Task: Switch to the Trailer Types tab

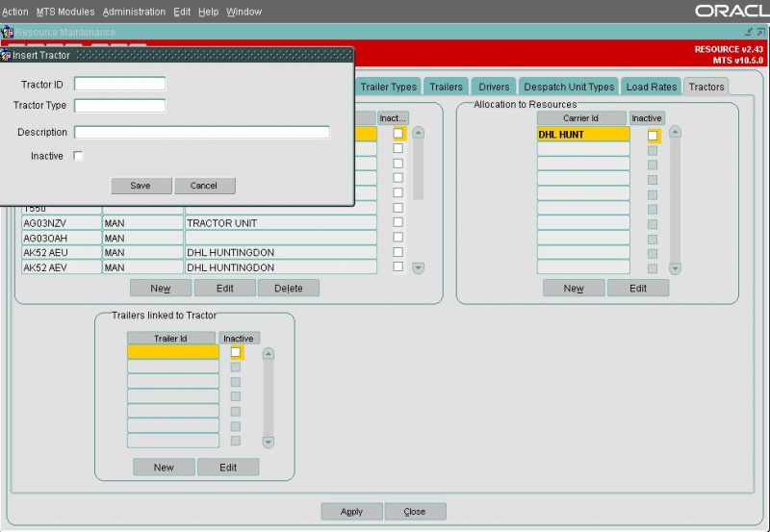Action: click(389, 87)
